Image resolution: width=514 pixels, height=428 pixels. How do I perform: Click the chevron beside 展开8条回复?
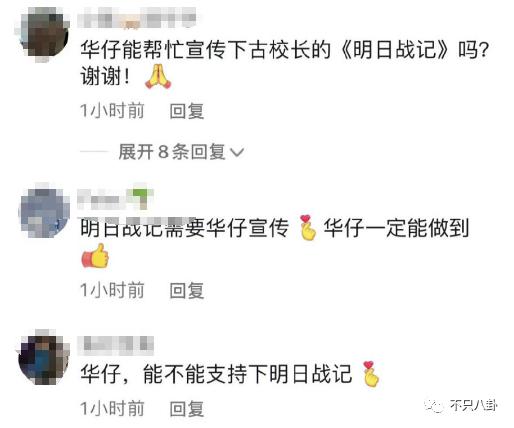(237, 153)
